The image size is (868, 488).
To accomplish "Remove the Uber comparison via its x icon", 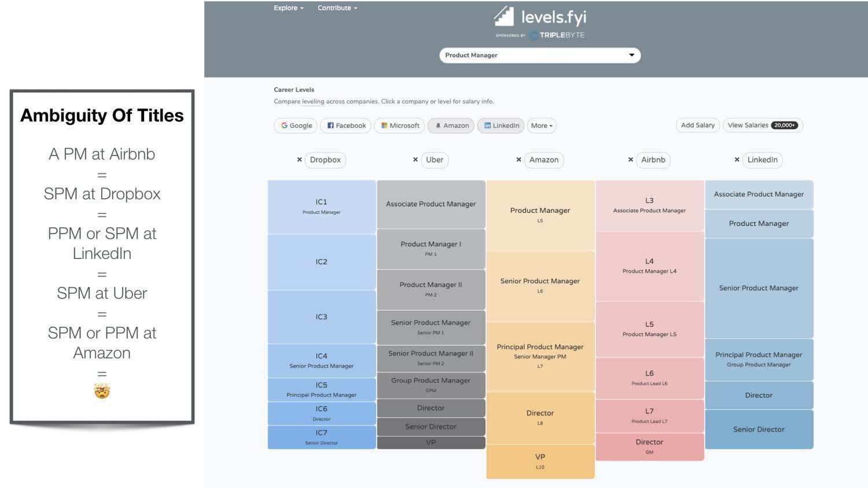I will (415, 160).
